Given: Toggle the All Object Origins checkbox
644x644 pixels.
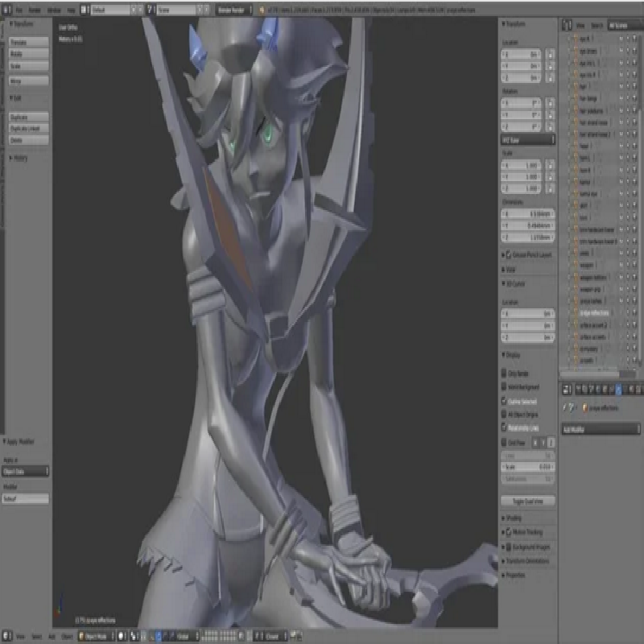Looking at the screenshot, I should (x=504, y=414).
